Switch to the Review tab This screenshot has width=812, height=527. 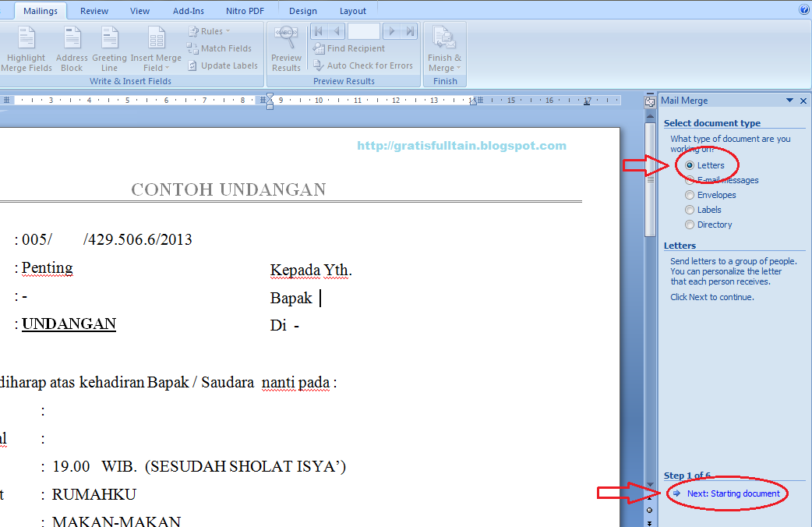(x=94, y=11)
